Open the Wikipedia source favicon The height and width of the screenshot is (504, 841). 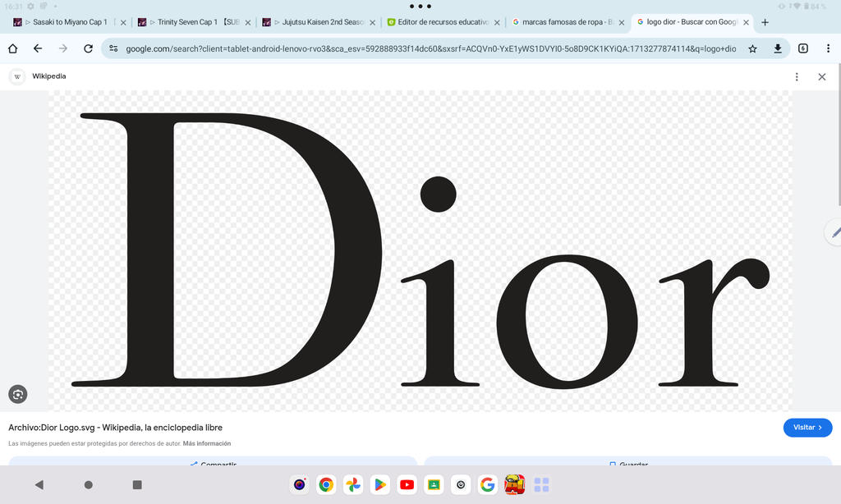[x=17, y=76]
